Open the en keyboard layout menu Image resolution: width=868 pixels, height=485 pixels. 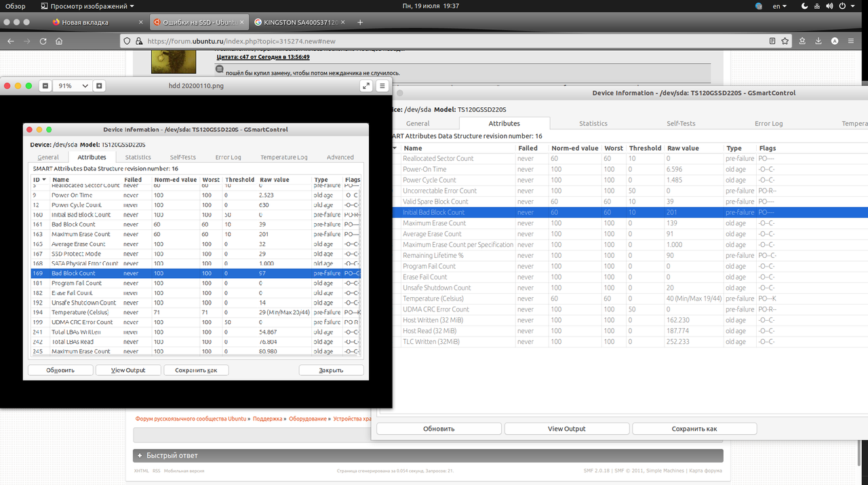click(781, 6)
